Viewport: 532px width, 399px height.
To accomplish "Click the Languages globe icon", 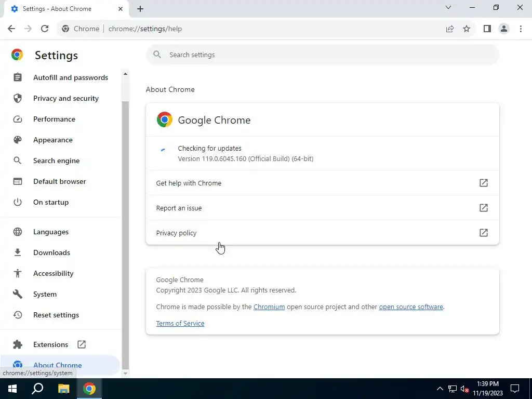I will [17, 232].
